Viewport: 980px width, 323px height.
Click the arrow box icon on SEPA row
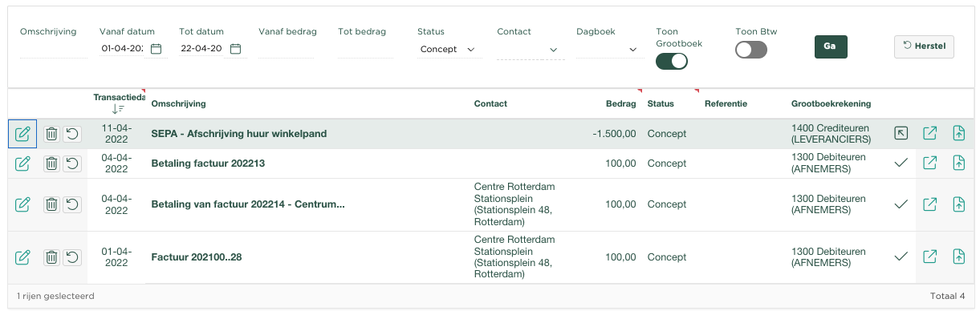point(901,134)
